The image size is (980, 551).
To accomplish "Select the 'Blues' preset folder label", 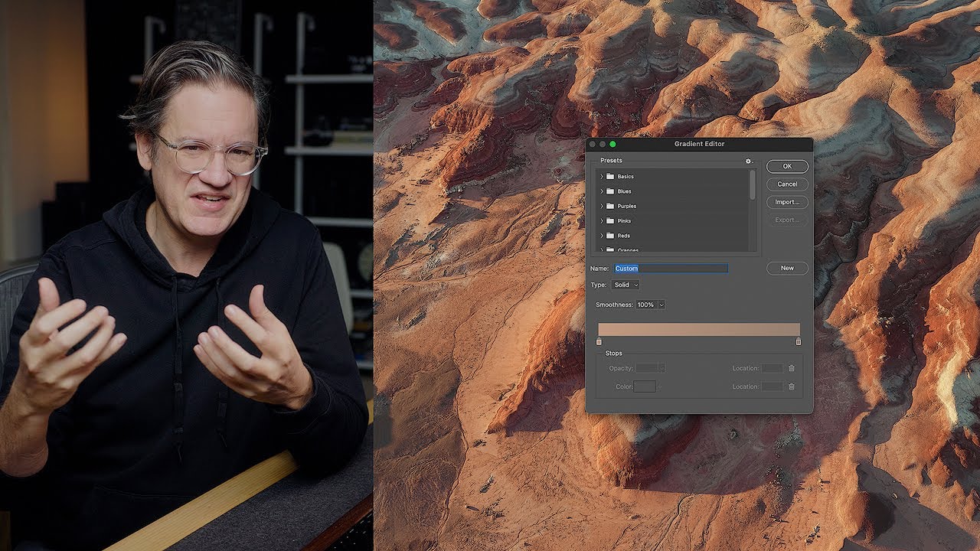I will pos(624,191).
